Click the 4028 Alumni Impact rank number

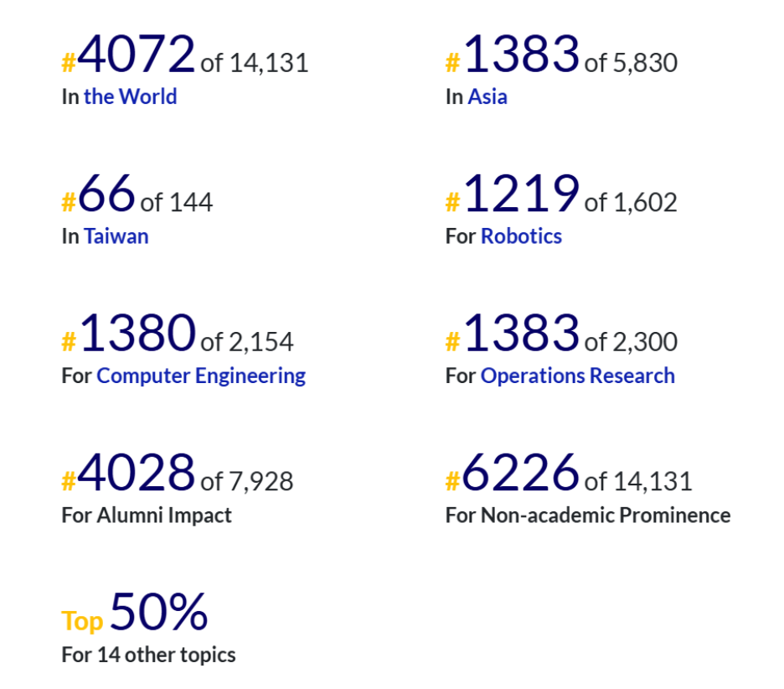tap(137, 472)
